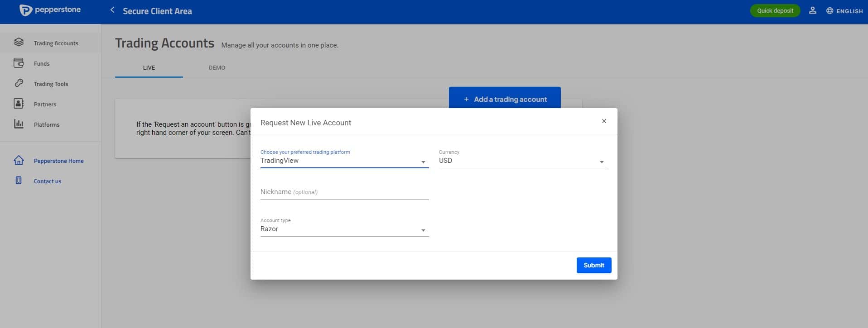868x328 pixels.
Task: Click the Quick deposit button
Action: click(775, 10)
